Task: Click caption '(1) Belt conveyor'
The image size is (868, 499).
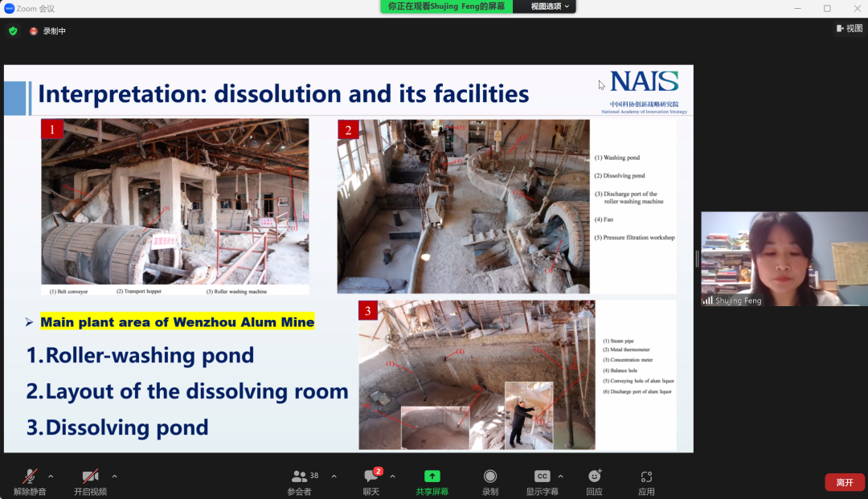Action: click(68, 292)
